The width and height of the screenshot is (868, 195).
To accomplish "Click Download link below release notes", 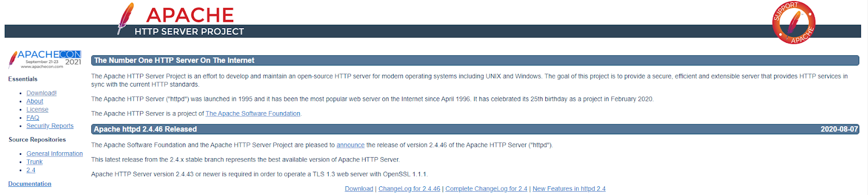I will (x=359, y=189).
